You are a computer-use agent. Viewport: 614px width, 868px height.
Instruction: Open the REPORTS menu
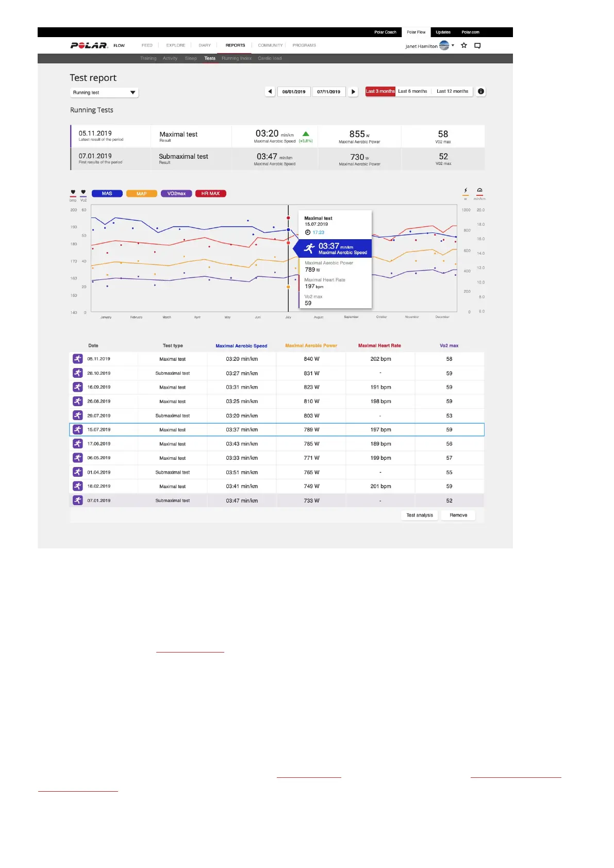pos(236,45)
